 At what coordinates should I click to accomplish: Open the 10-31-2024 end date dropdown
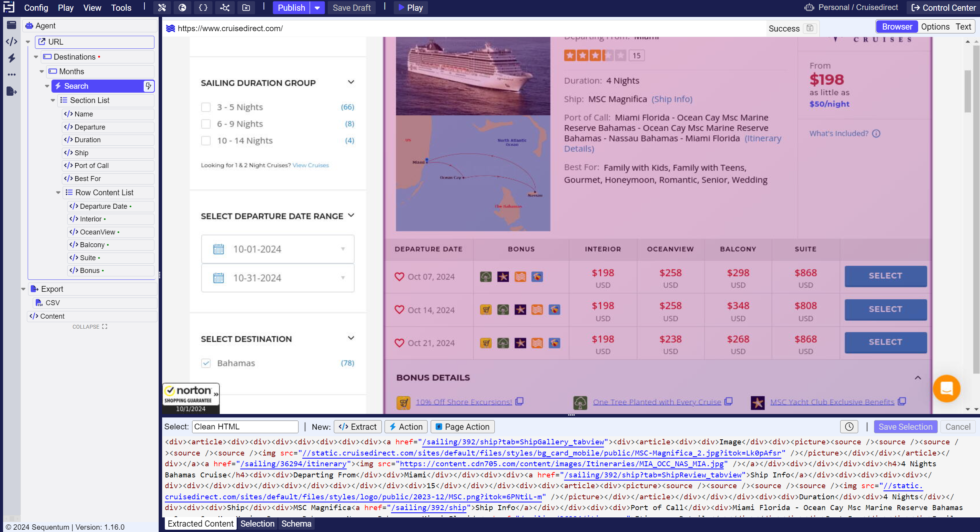pyautogui.click(x=343, y=278)
